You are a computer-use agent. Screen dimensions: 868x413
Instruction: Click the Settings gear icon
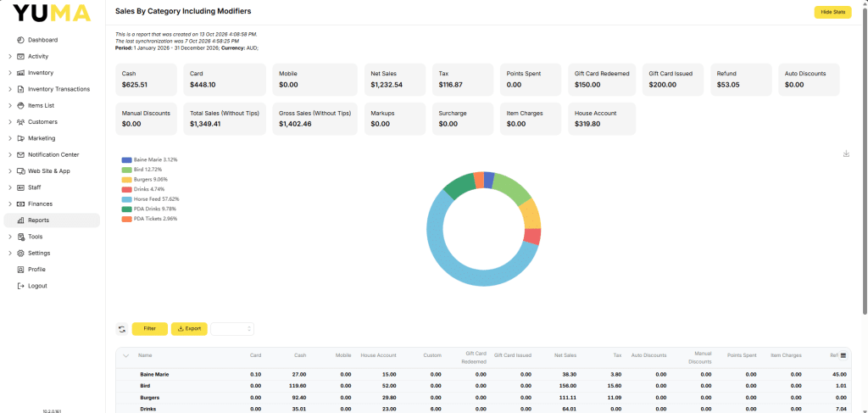tap(20, 253)
